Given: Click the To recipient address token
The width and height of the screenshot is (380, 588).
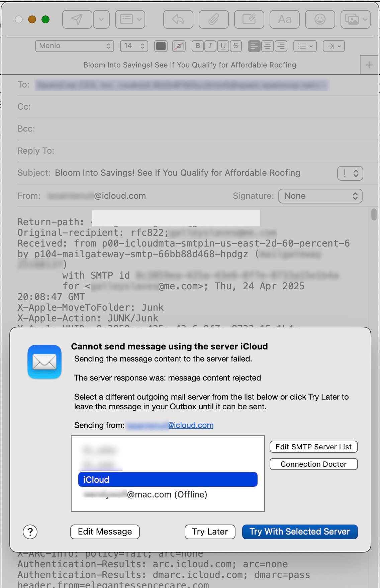Looking at the screenshot, I should (182, 85).
